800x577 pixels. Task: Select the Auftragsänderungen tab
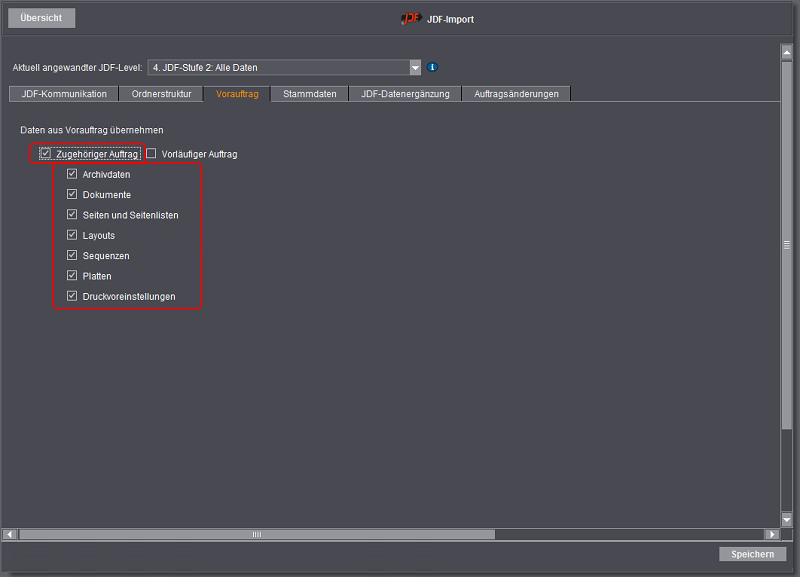click(516, 94)
